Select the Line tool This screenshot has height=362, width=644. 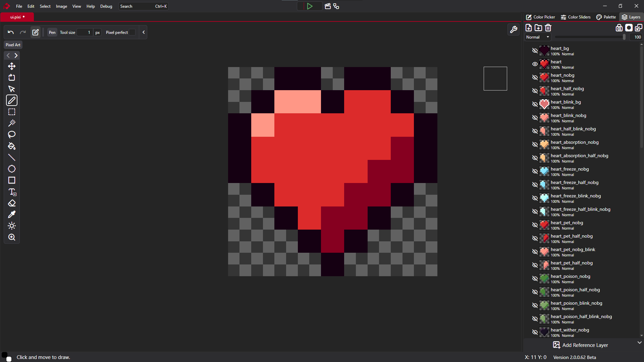(x=12, y=158)
